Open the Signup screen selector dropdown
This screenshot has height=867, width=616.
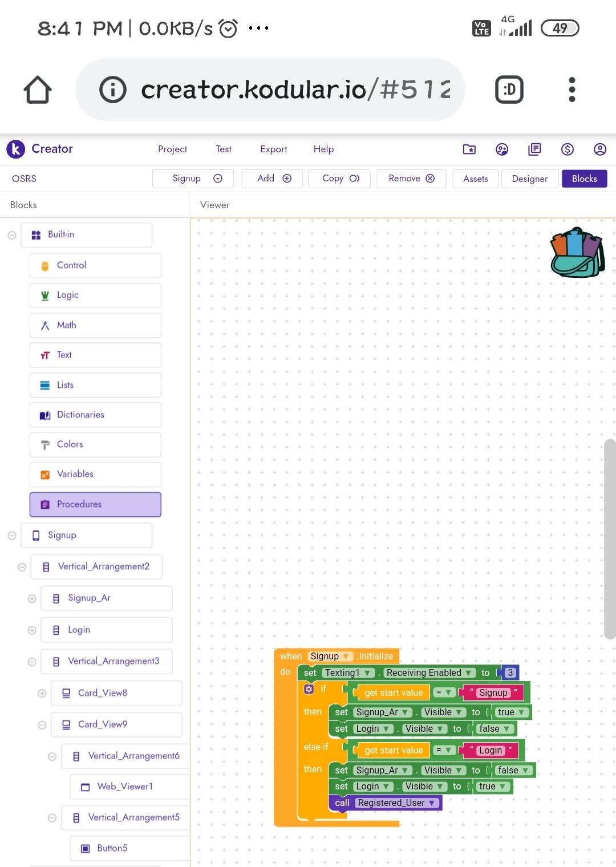[193, 179]
